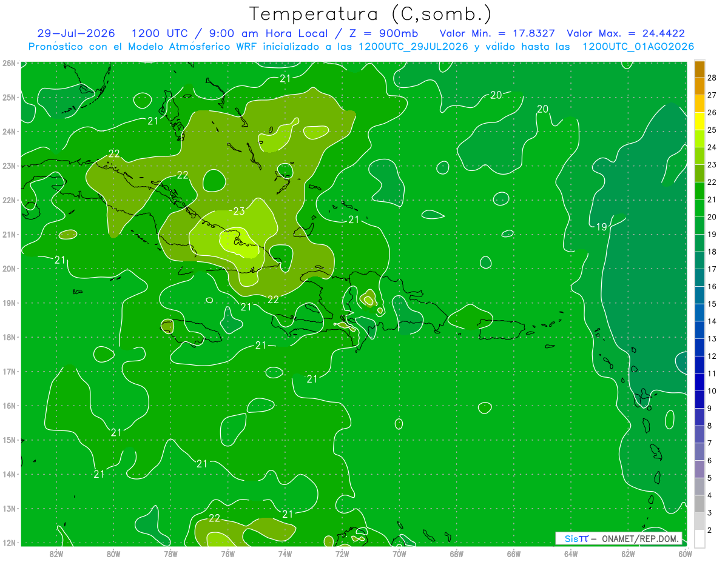Click the 19N latitude axis label
Screen dimensions: 728x562
tap(8, 303)
